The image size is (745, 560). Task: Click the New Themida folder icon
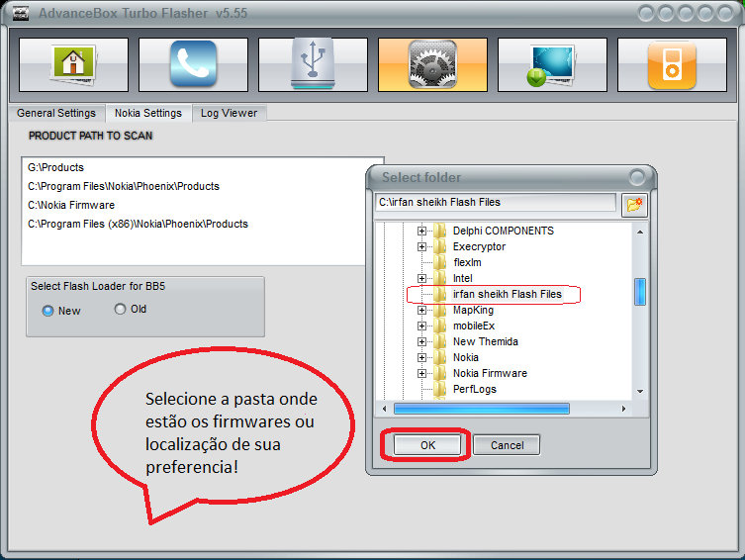pos(440,341)
